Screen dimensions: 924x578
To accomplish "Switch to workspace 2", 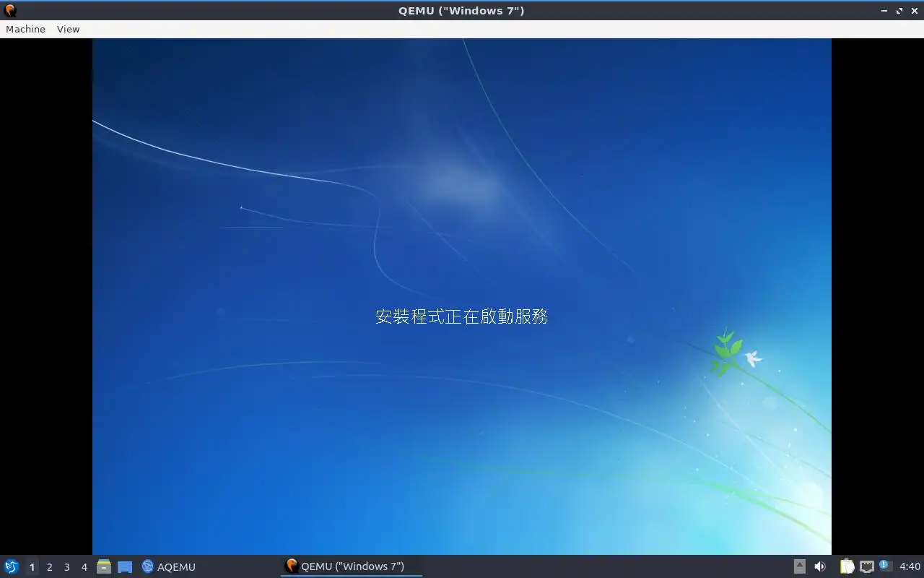I will (x=50, y=567).
